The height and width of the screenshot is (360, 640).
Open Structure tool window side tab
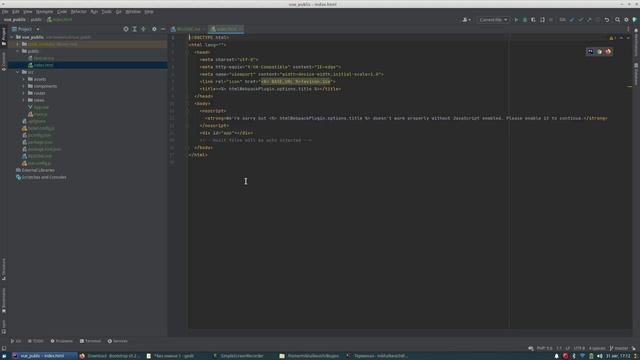[4, 269]
